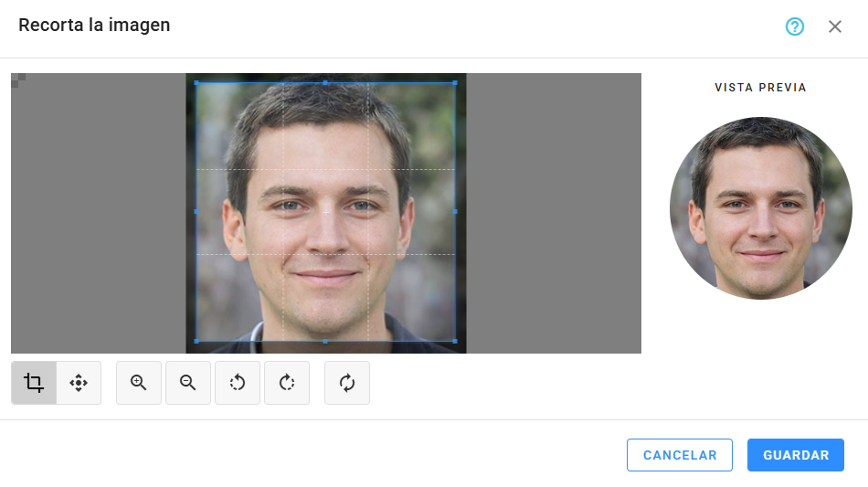Rotate the image clockwise

coord(287,383)
